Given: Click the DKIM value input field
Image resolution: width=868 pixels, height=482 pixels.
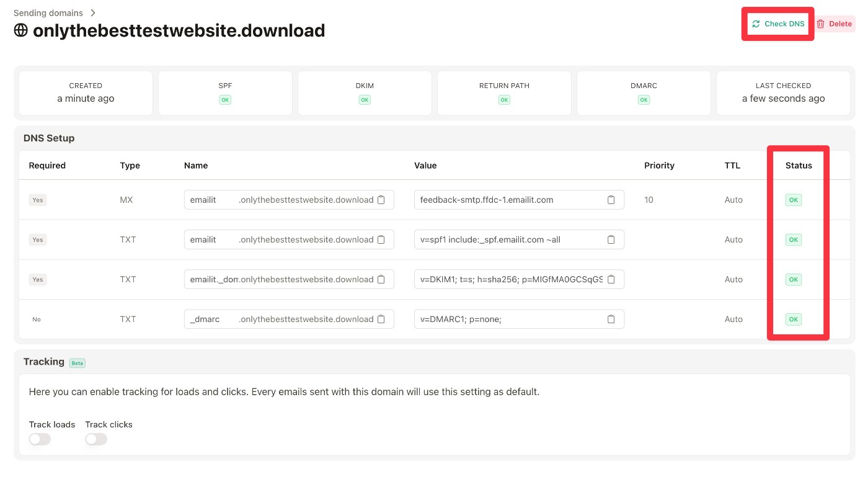Looking at the screenshot, I should tap(508, 279).
